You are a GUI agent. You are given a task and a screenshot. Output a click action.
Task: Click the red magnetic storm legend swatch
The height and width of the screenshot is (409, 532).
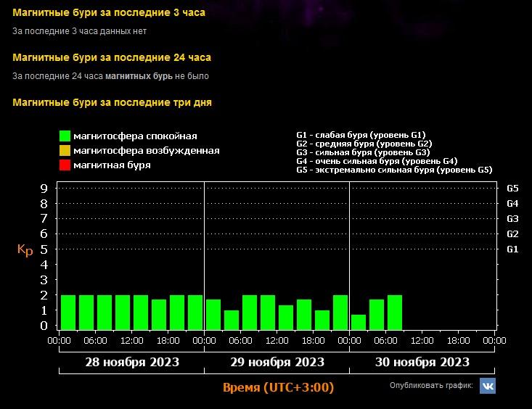[65, 165]
